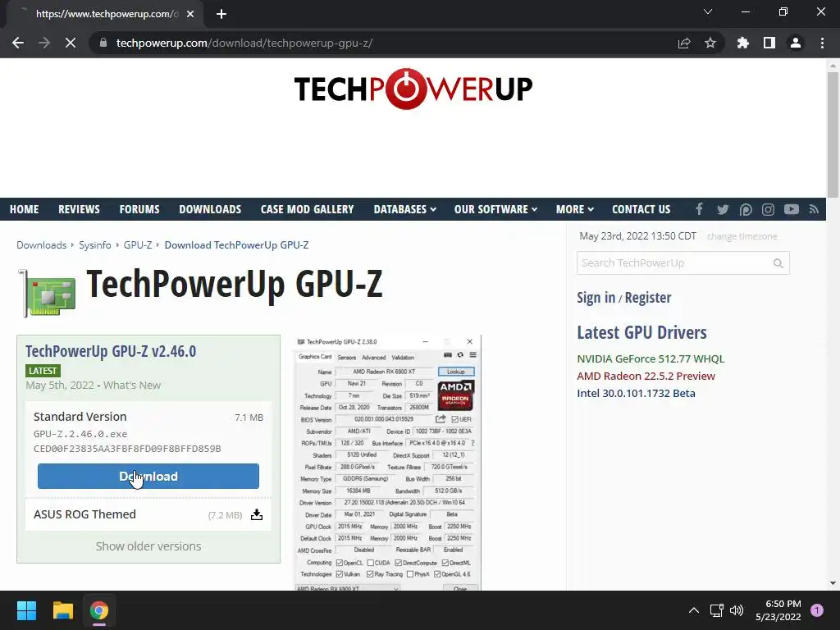Open TechPowerUp Facebook page icon
Viewport: 840px width, 630px height.
[x=699, y=209]
